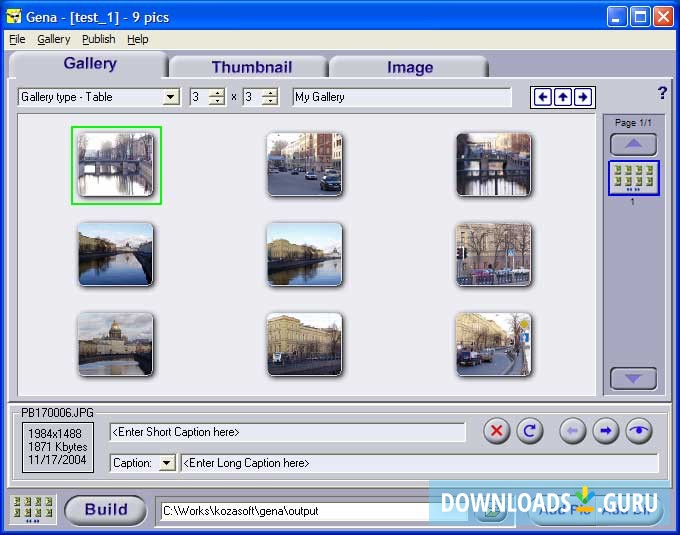Viewport: 680px width, 535px height.
Task: Click the right arrow navigation icon
Action: tap(583, 97)
